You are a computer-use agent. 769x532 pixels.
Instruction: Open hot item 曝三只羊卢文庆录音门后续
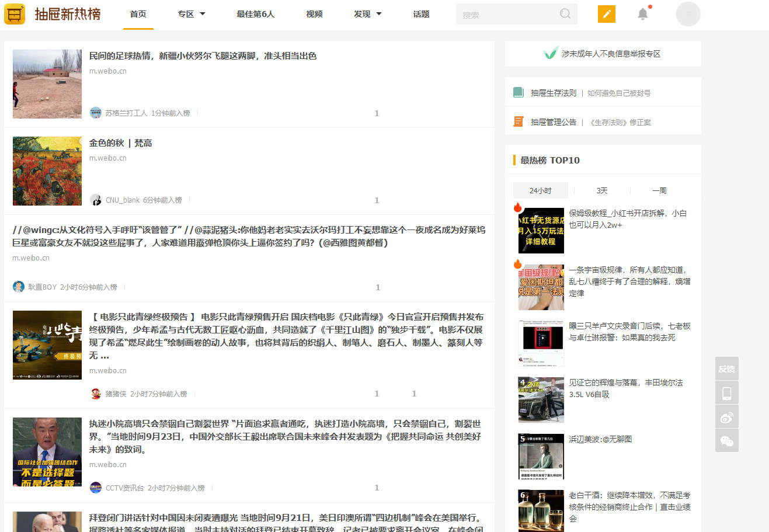tap(629, 332)
